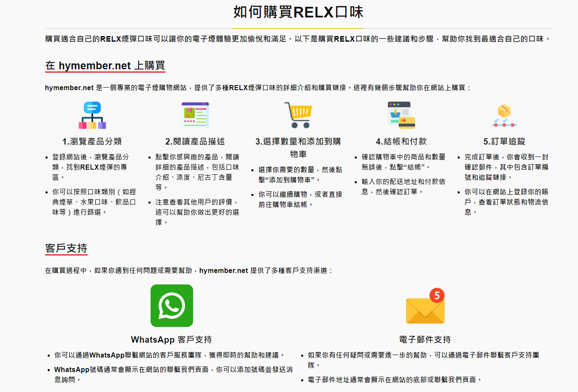Click the bullet starting 你可以在網站上登錄你的賬戶
Screen dimensions: 578x392
pyautogui.click(x=507, y=202)
